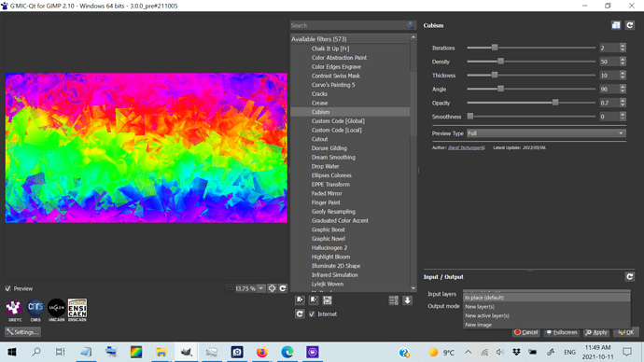Click the CNRS logo
The height and width of the screenshot is (362, 644).
(35, 311)
